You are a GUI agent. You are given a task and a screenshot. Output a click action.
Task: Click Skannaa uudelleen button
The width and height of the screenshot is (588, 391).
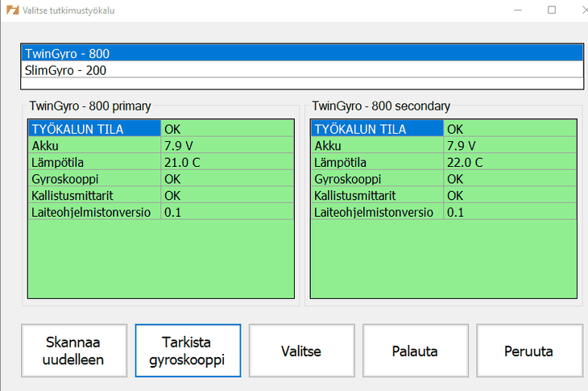coord(74,351)
